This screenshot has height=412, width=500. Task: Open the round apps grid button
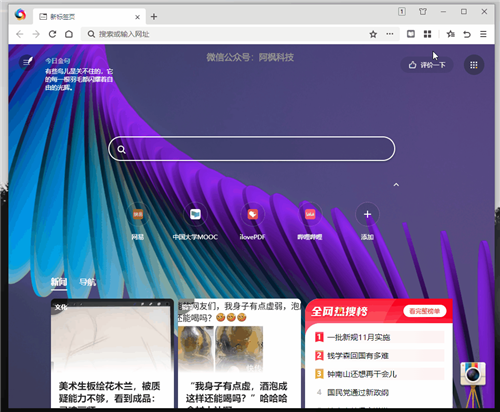click(x=474, y=65)
